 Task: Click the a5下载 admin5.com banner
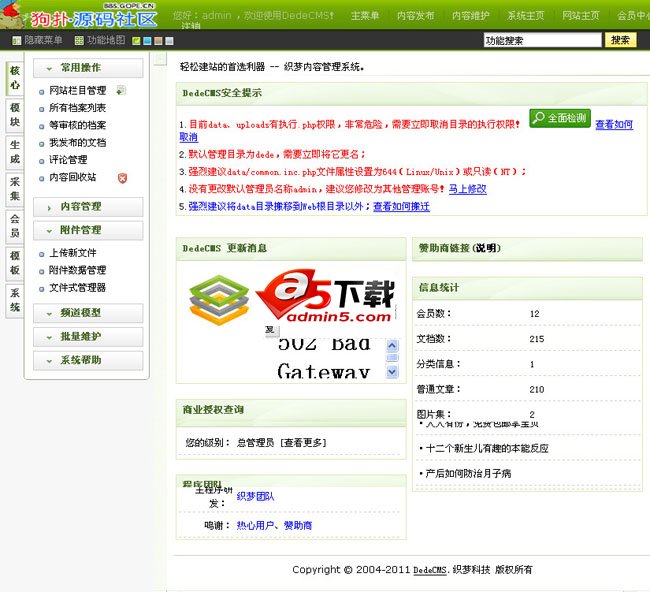[x=325, y=296]
